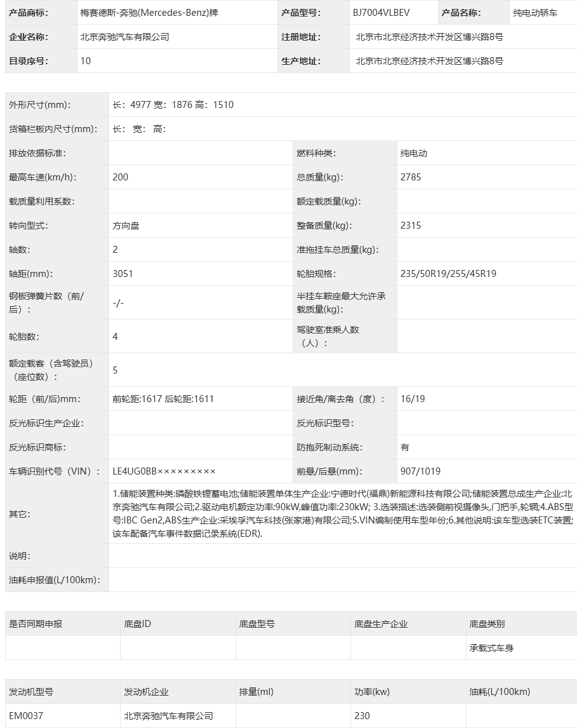Select the company name 北京奔驰汽车有限公司 in the 企业名称 row
The width and height of the screenshot is (577, 728).
(125, 37)
